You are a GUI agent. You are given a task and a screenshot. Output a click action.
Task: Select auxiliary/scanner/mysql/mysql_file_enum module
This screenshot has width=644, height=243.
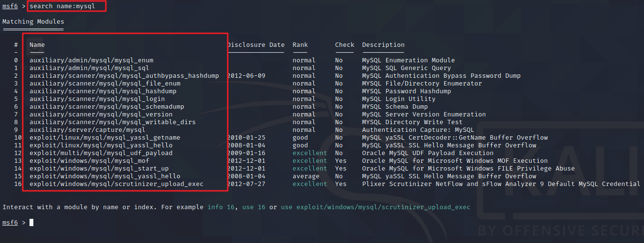click(105, 84)
